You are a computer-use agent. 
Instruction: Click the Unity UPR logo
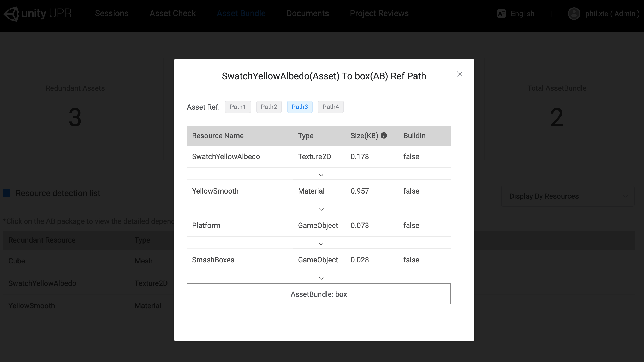[x=38, y=14]
